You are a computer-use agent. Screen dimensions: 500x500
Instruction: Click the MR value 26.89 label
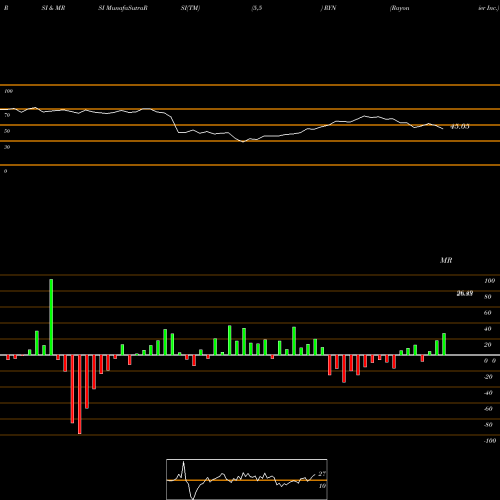[x=465, y=293]
